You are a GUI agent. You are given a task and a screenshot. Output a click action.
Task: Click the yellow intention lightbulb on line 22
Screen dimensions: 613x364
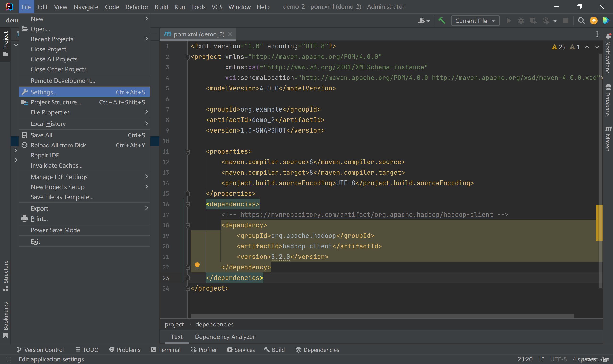tap(197, 266)
